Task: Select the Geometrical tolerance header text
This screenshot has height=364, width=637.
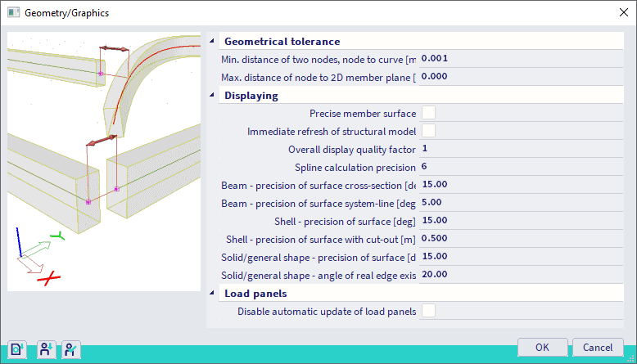Action: click(282, 42)
